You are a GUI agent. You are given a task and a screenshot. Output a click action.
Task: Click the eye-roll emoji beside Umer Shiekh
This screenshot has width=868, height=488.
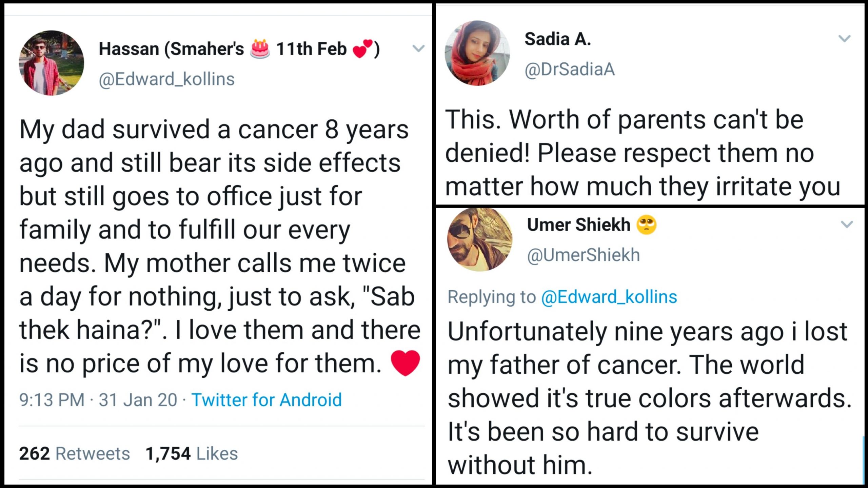(x=646, y=225)
